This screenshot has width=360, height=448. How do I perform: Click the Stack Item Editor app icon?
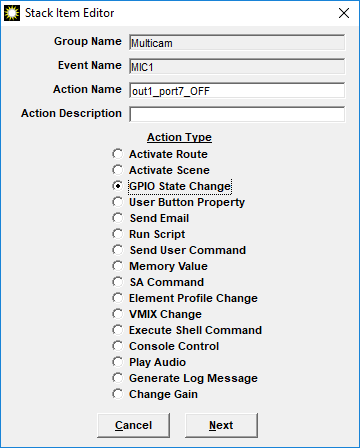click(x=12, y=13)
